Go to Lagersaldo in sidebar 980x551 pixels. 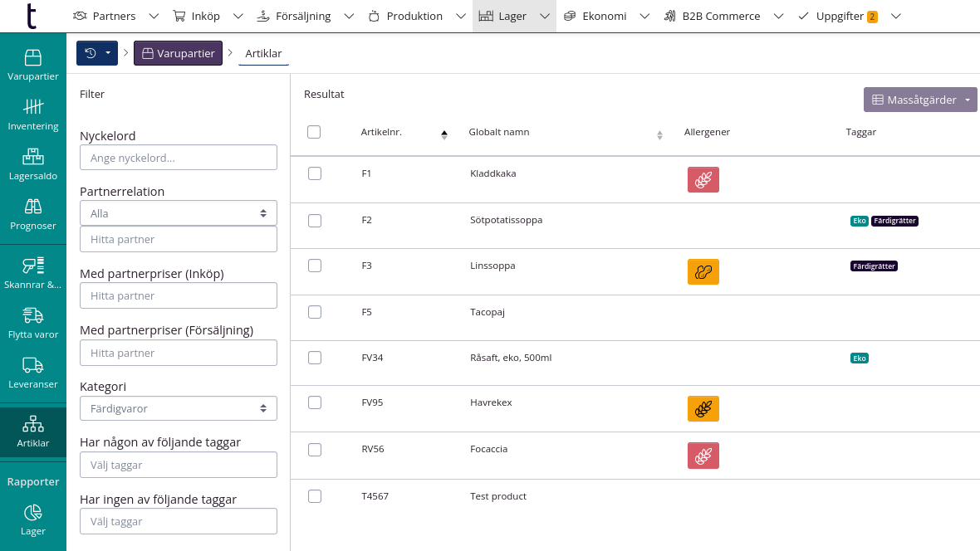[32, 164]
